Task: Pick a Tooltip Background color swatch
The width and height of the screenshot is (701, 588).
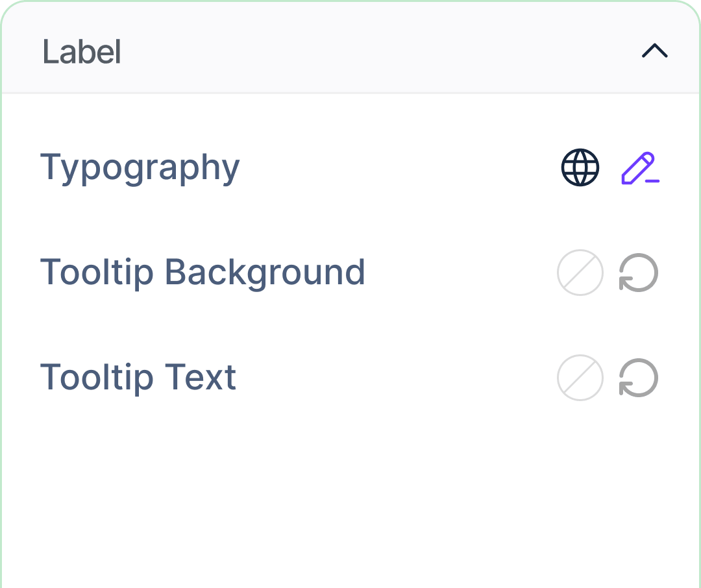Action: pyautogui.click(x=580, y=273)
